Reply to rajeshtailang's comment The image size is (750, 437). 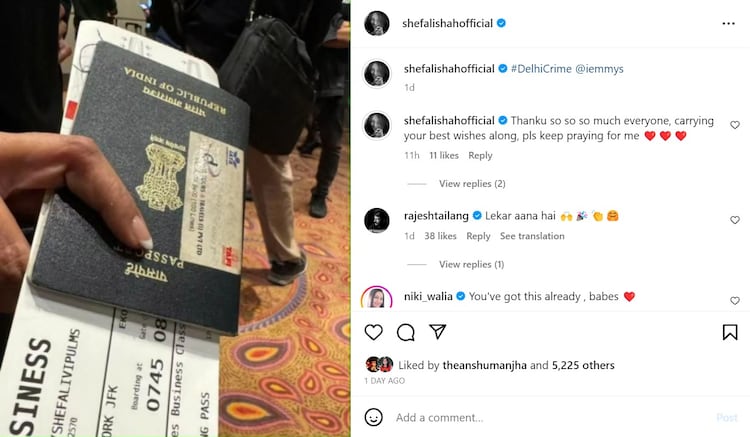tap(478, 236)
